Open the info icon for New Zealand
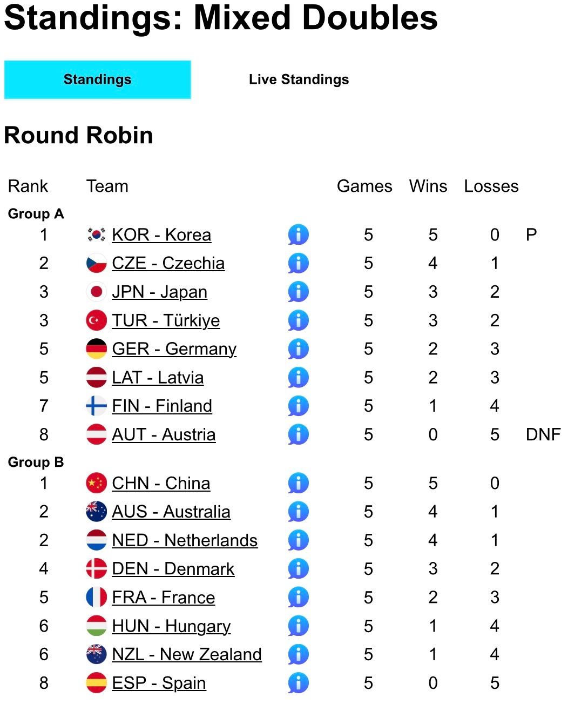The width and height of the screenshot is (588, 724). (298, 654)
